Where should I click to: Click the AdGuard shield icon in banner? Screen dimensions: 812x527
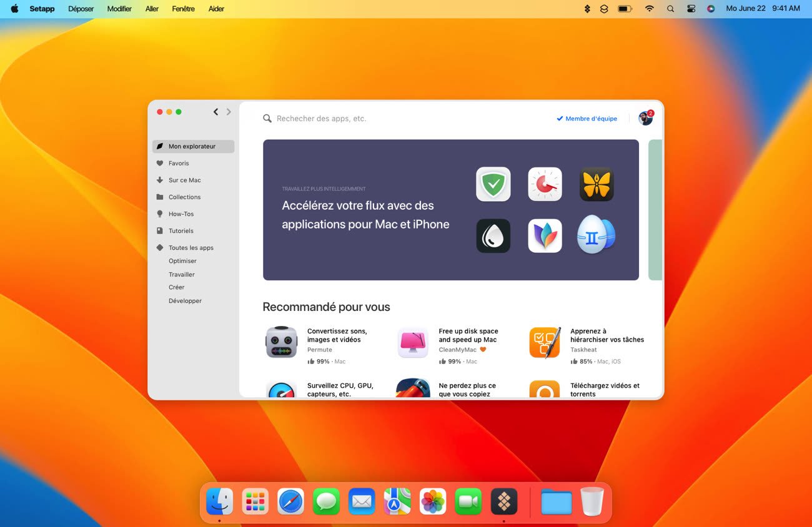tap(493, 184)
